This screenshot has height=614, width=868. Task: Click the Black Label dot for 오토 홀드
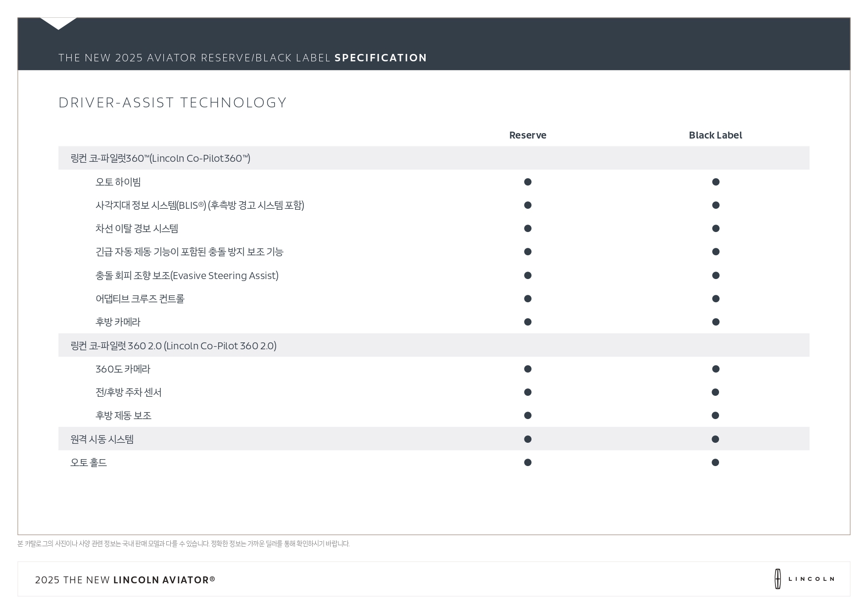715,463
